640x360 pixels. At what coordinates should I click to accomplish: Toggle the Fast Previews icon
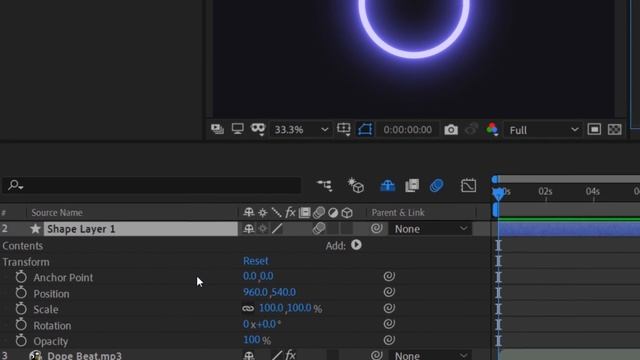coord(594,129)
